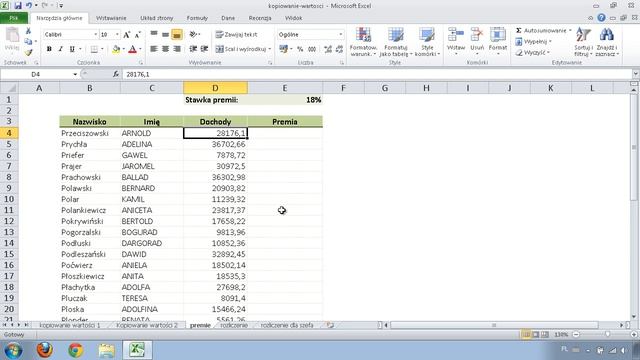Expand the Autosumowanie dropdown arrow
The width and height of the screenshot is (640, 360).
[x=570, y=31]
